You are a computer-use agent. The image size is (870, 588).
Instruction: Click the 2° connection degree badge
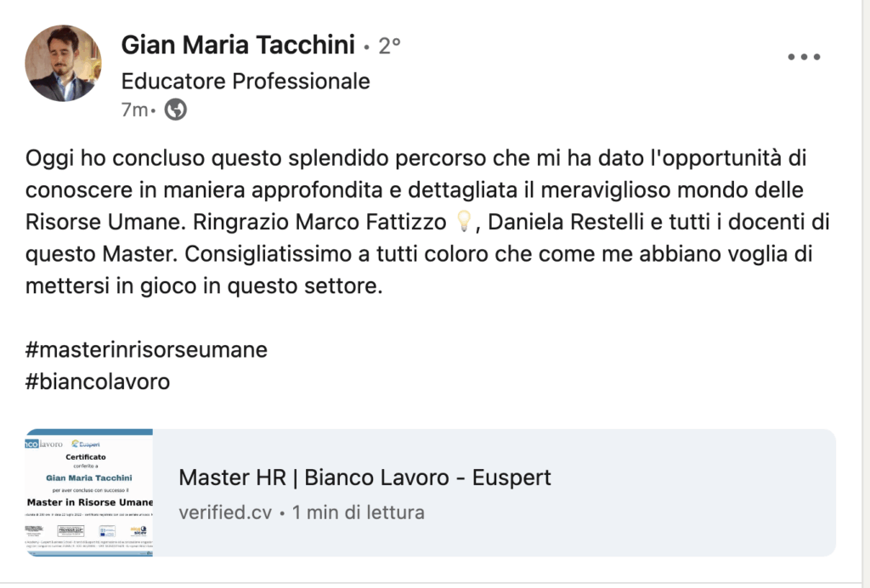[x=390, y=46]
